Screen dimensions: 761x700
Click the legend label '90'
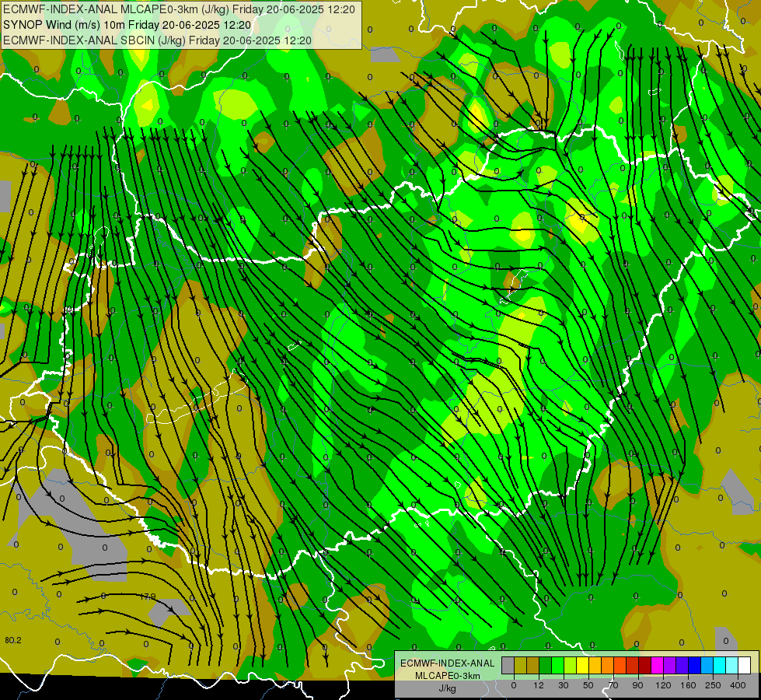click(x=637, y=685)
